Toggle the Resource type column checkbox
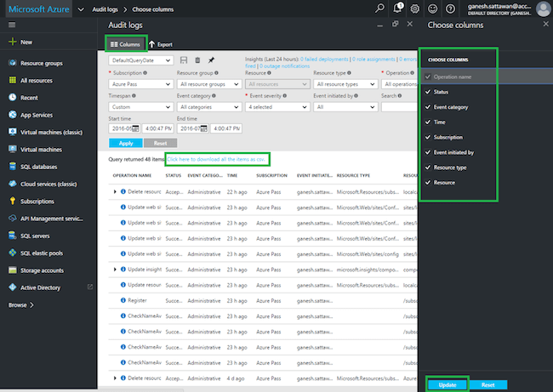Screen dimensions: 553x392 pos(429,168)
